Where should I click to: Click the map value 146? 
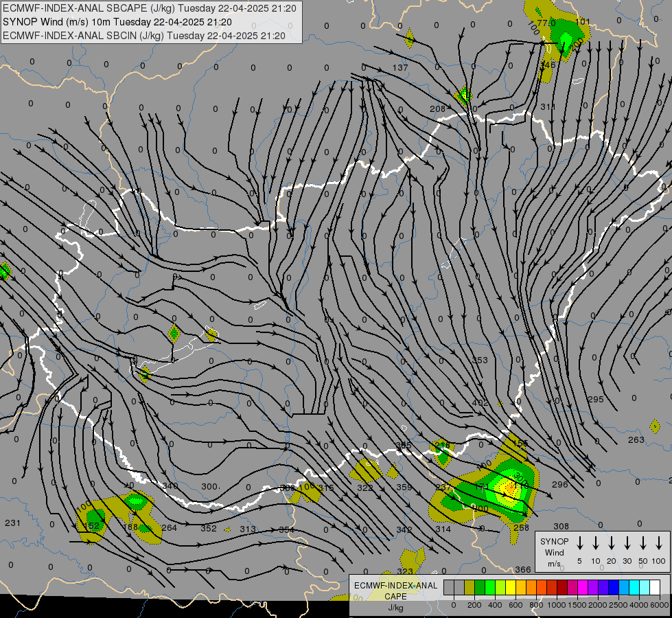tap(548, 65)
